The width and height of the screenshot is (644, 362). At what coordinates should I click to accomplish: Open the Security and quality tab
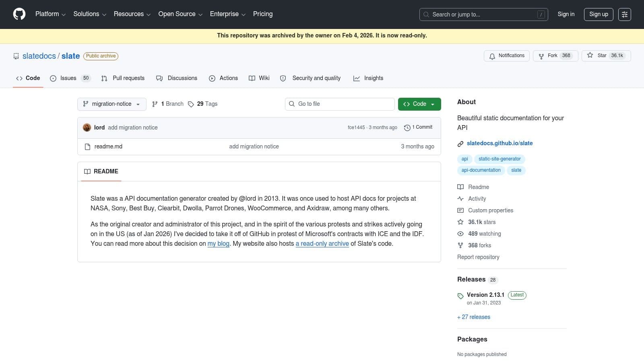310,78
